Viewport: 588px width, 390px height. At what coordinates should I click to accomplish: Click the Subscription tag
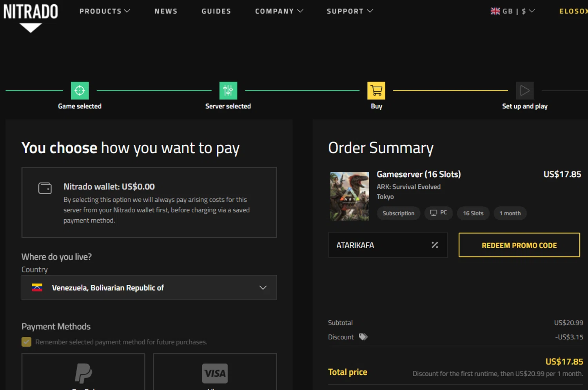(398, 213)
